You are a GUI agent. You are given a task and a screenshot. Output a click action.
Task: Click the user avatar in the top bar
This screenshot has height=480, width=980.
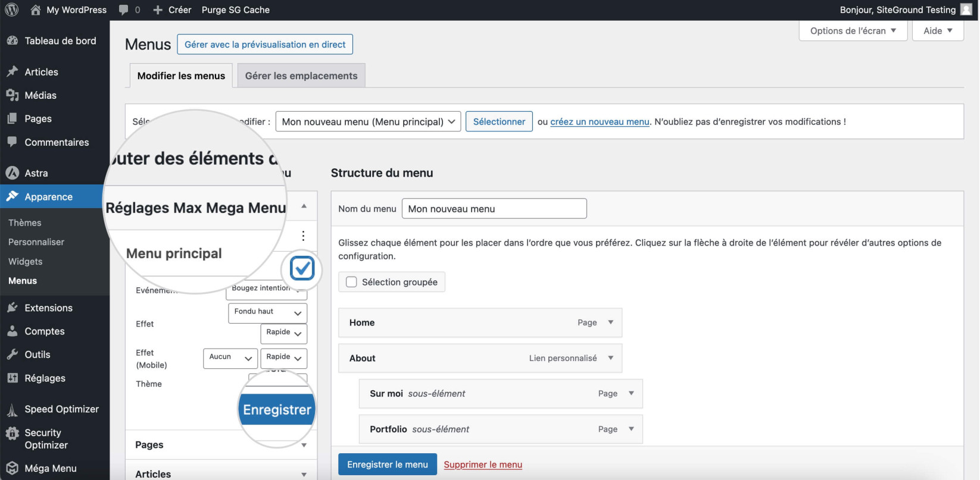point(966,10)
